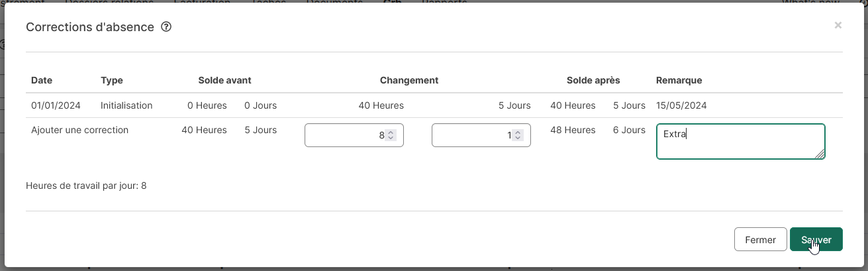Click the Sauver button to save correction
This screenshot has width=868, height=271.
point(816,239)
